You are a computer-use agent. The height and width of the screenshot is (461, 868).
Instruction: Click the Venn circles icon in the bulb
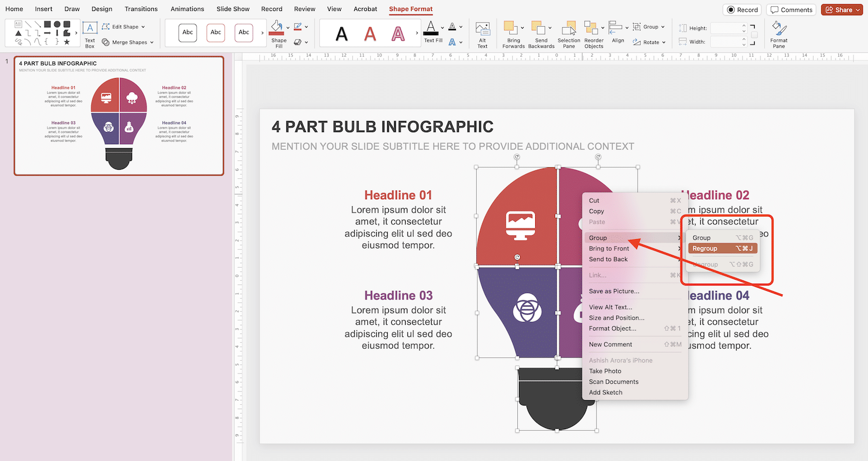(x=527, y=309)
